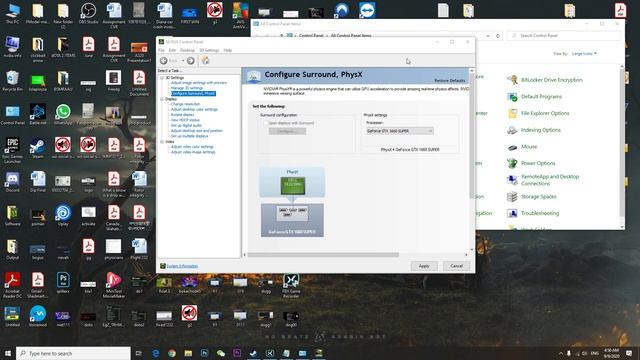Image resolution: width=640 pixels, height=360 pixels.
Task: Open the File menu in NVIDIA Control Panel
Action: tap(161, 50)
